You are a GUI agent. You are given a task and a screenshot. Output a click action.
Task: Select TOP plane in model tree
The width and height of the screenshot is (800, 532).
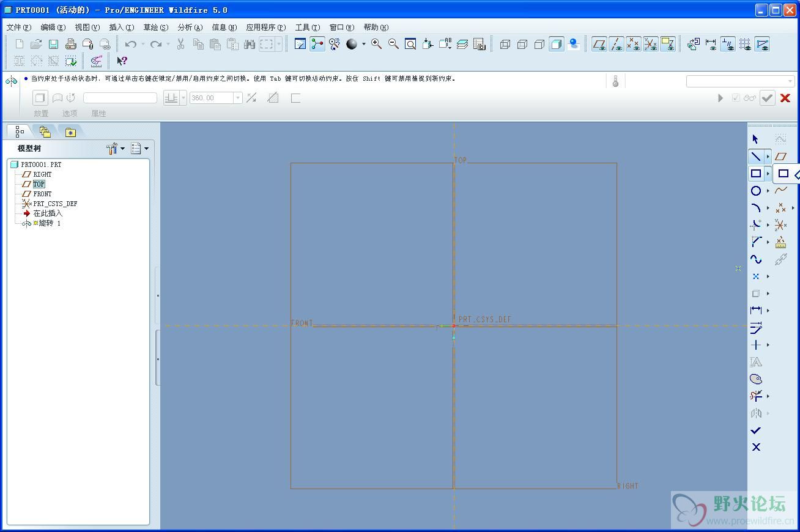(x=39, y=184)
